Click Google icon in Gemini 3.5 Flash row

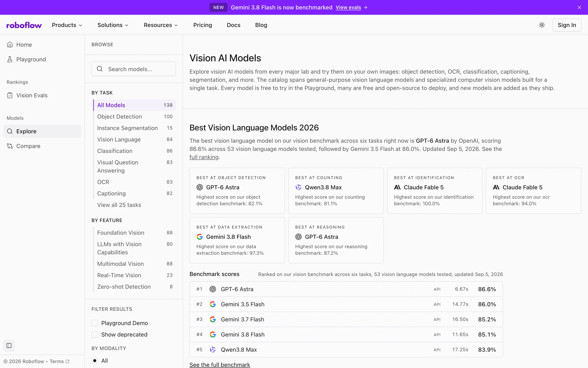(x=213, y=304)
